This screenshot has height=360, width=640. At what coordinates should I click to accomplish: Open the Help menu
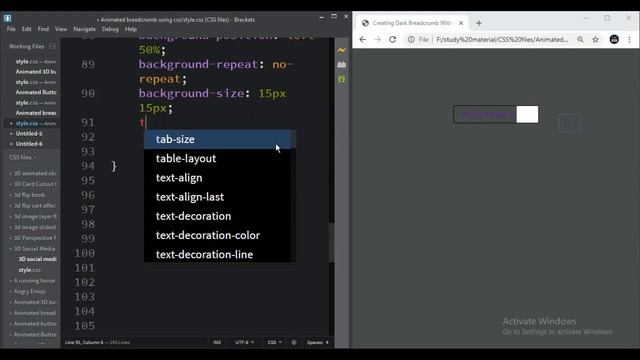pos(131,29)
